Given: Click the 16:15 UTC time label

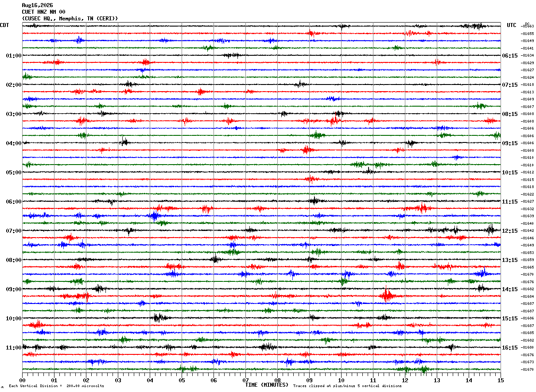Looking at the screenshot, I should coord(510,348).
